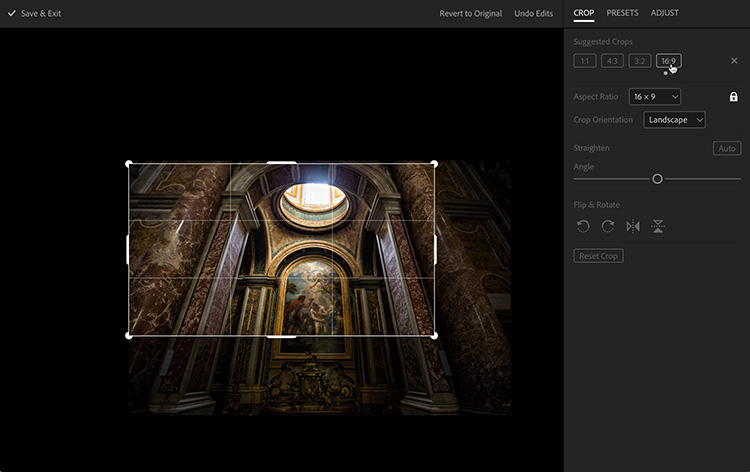
Task: Select the 1:1 suggested crop
Action: pyautogui.click(x=585, y=61)
